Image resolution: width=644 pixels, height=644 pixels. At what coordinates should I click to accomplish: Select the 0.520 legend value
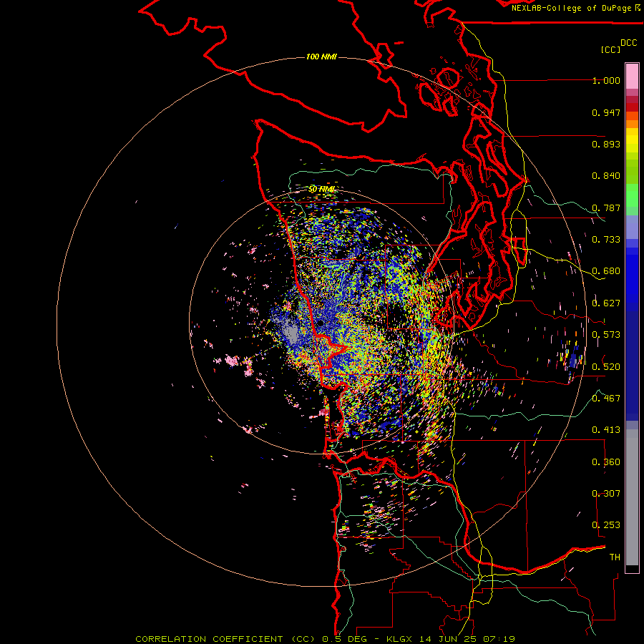pos(606,367)
